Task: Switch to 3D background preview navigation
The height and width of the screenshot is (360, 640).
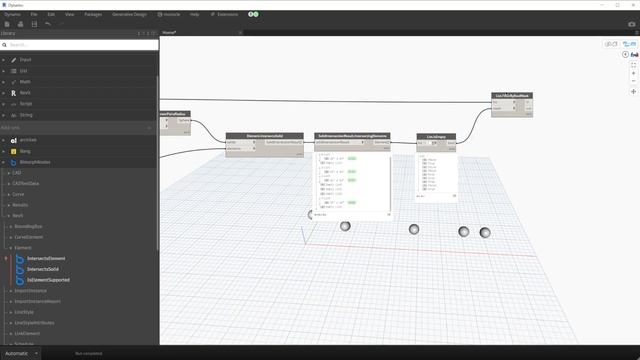Action: click(x=611, y=44)
